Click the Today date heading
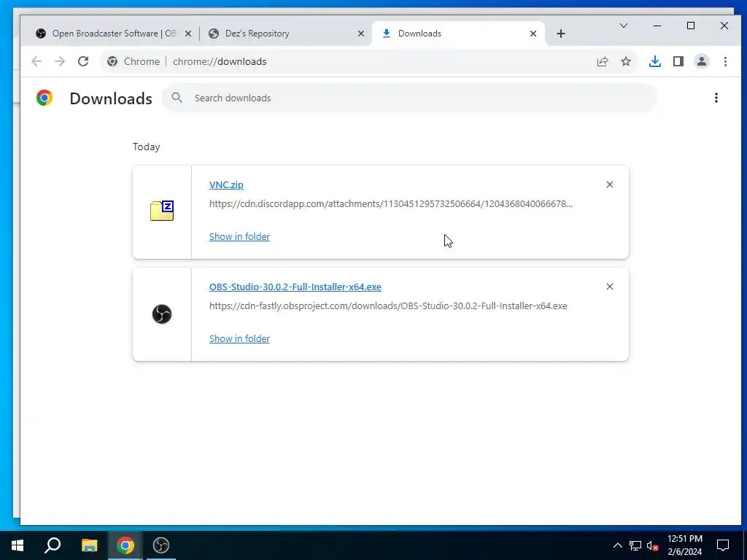Screen dimensions: 747x560 point(146,147)
